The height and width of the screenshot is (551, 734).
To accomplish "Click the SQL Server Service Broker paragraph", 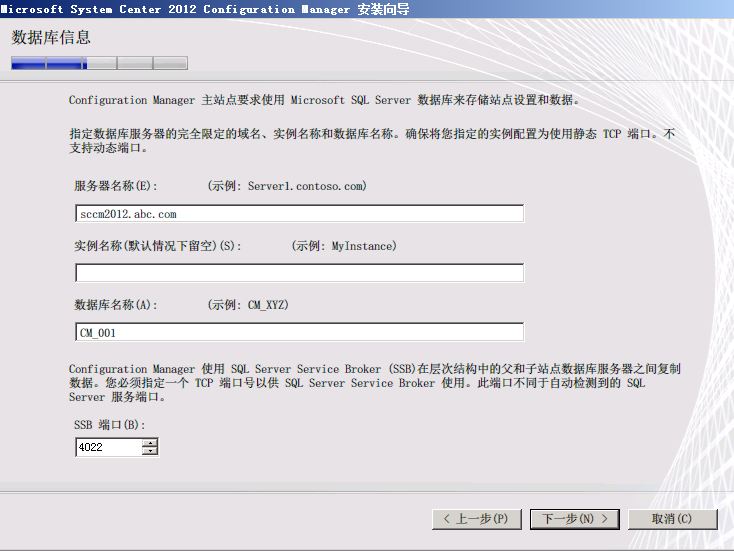I will [374, 383].
